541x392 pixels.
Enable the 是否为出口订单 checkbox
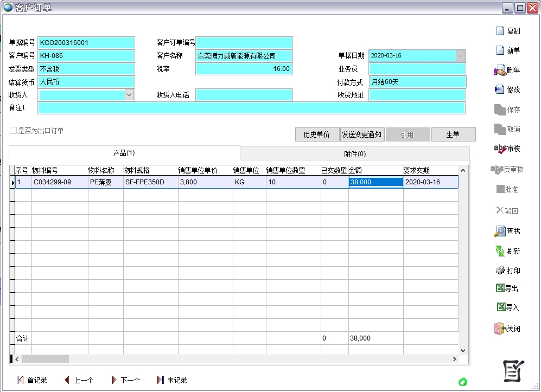(x=11, y=130)
